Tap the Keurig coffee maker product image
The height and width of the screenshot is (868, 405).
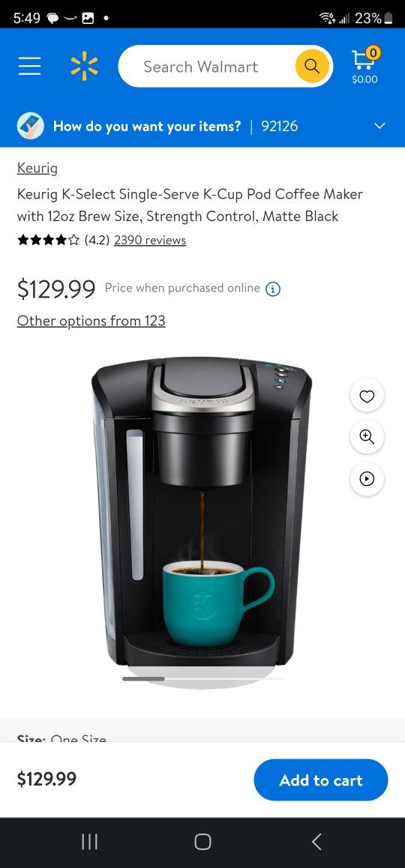pos(202,512)
